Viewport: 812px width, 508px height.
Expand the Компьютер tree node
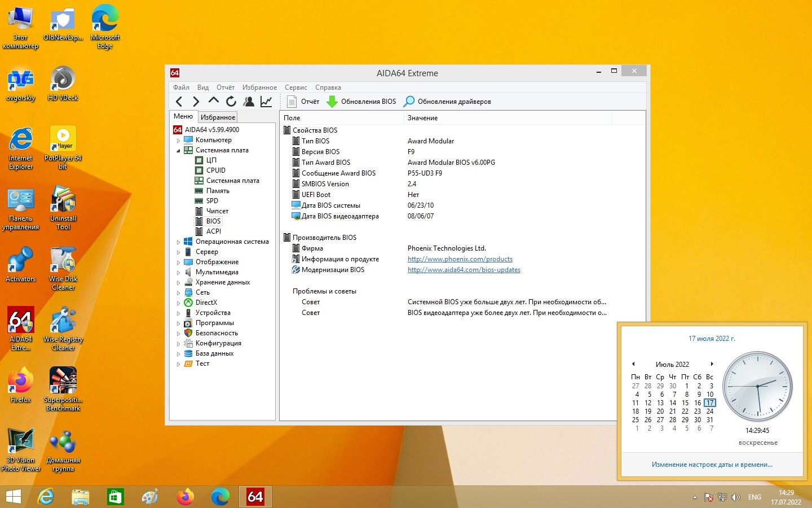click(179, 141)
